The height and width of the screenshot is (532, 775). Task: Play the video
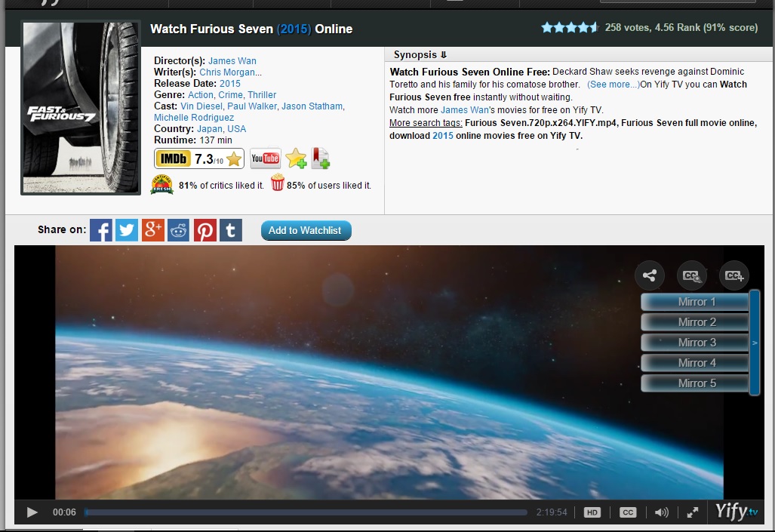(32, 512)
